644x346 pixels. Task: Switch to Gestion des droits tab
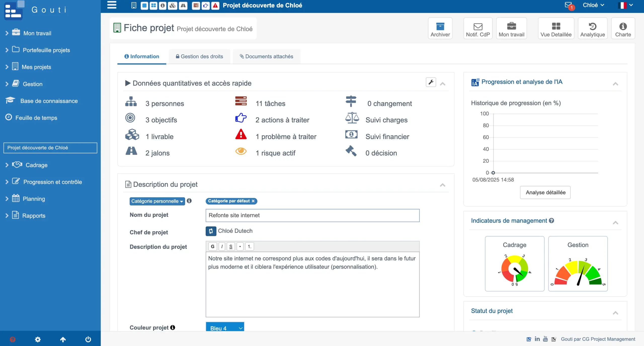(x=199, y=56)
